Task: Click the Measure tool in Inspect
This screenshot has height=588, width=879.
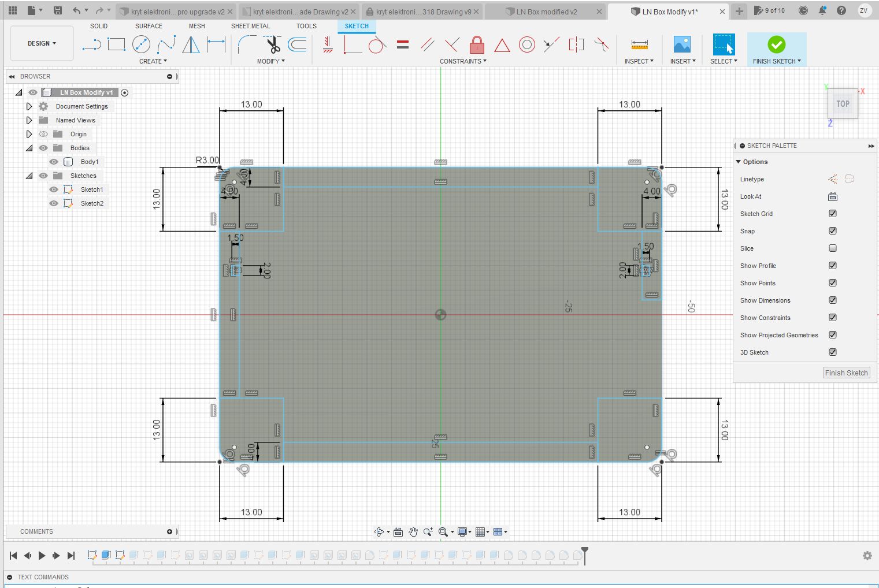Action: [639, 44]
